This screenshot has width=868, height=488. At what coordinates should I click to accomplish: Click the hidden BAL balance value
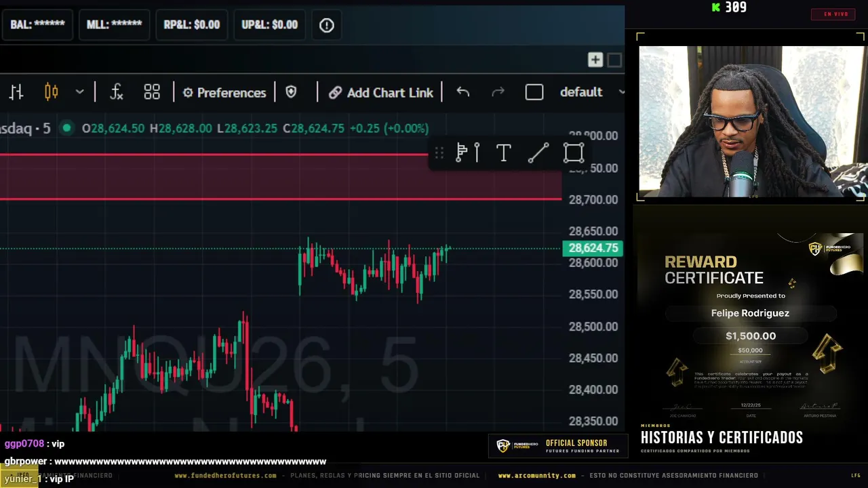click(x=37, y=24)
